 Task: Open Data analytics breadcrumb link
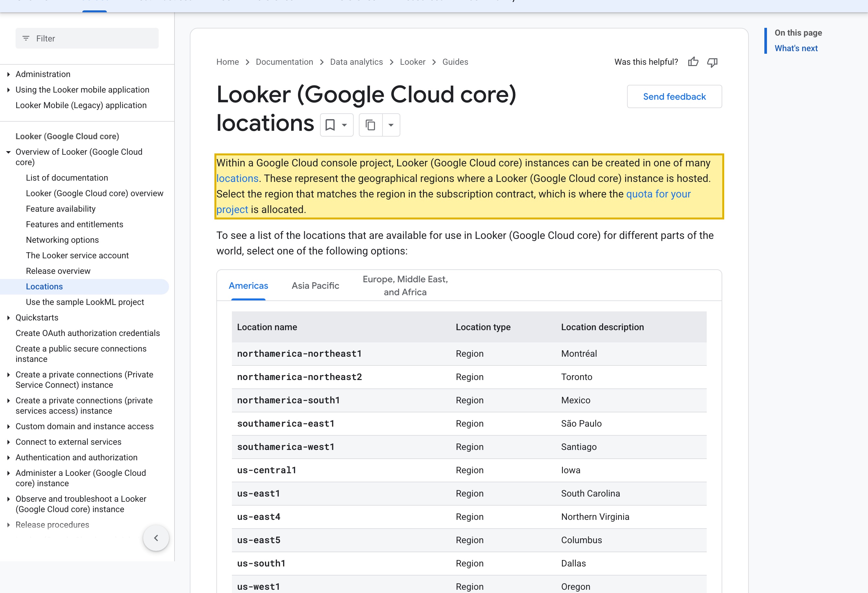(356, 62)
